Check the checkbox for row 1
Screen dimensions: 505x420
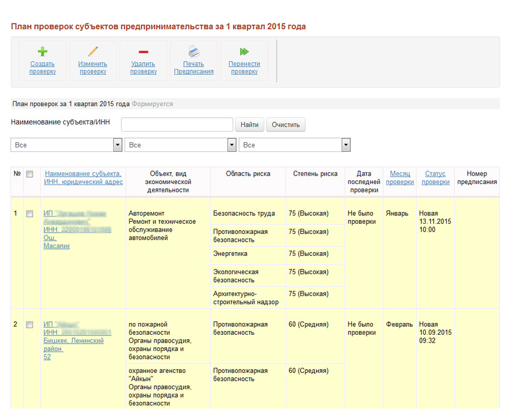30,214
